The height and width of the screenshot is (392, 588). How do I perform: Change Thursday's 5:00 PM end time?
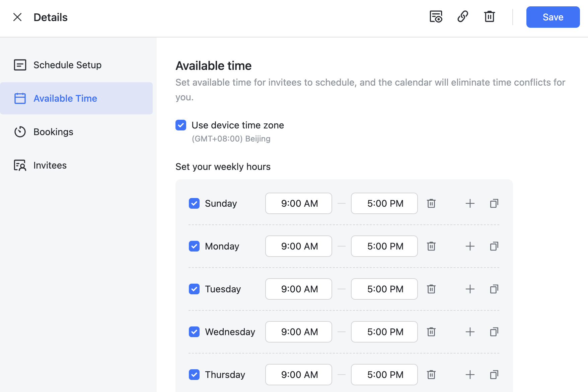pos(384,375)
